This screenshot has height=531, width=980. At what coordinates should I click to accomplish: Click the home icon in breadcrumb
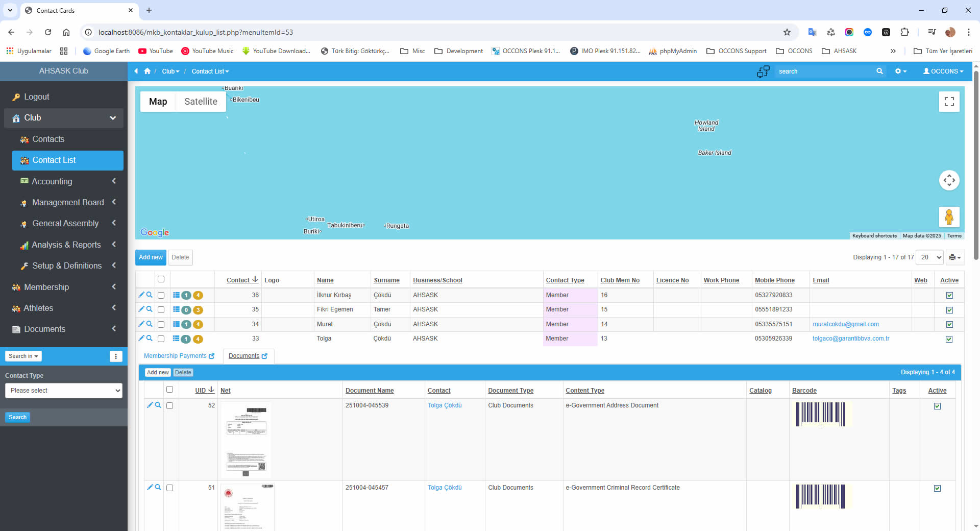[x=147, y=71]
